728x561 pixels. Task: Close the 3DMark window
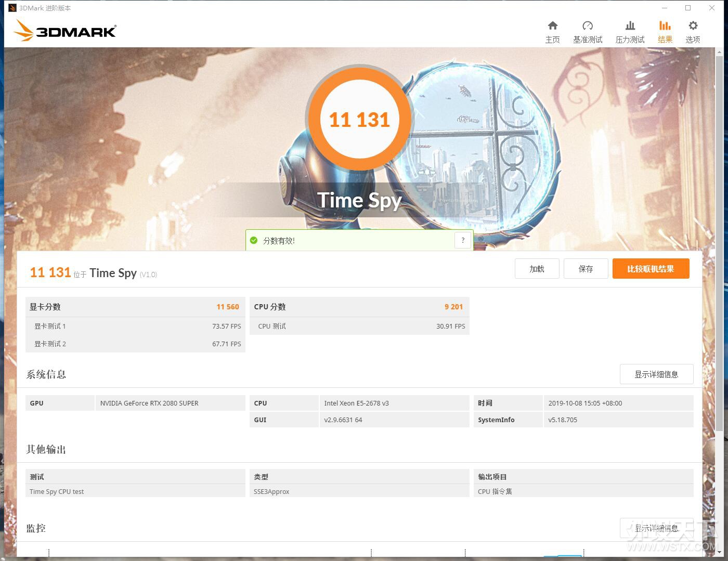712,8
